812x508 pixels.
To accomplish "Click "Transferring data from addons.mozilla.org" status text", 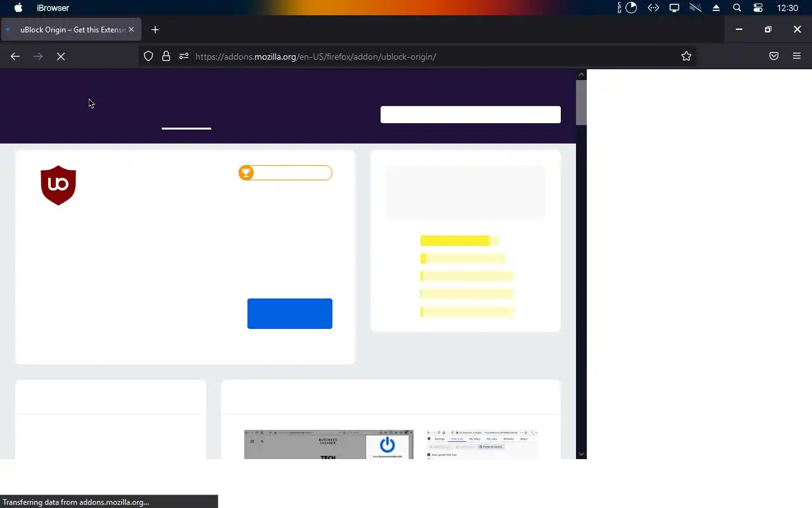I will (76, 502).
